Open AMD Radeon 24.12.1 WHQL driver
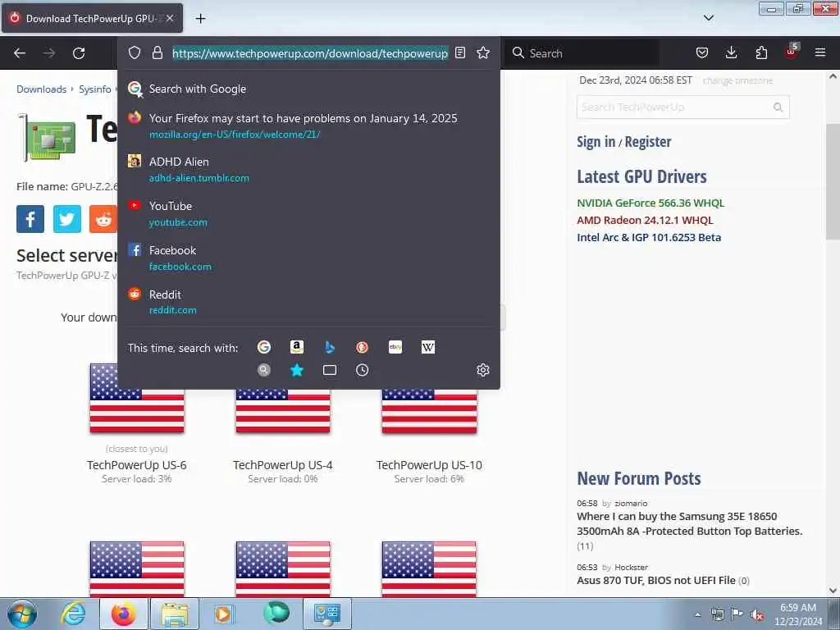Viewport: 840px width, 630px height. tap(645, 220)
